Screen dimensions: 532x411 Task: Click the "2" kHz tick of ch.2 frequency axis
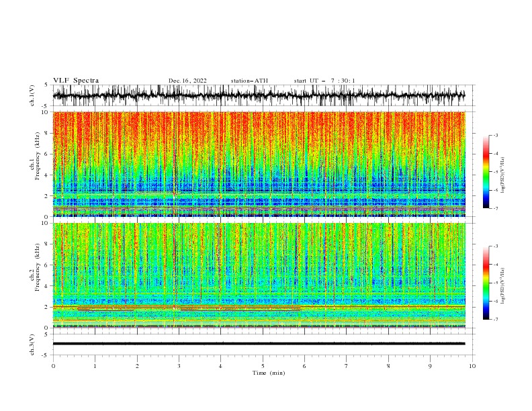47,307
